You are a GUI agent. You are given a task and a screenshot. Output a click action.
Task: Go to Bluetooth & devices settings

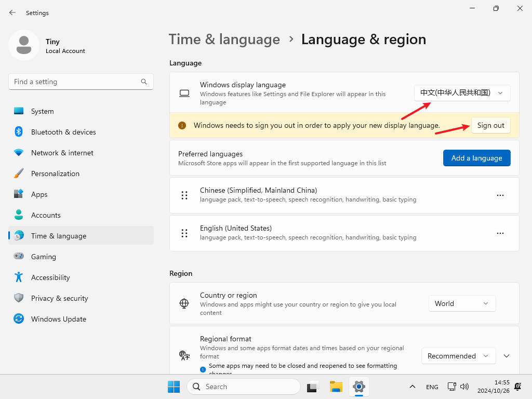[x=63, y=132]
